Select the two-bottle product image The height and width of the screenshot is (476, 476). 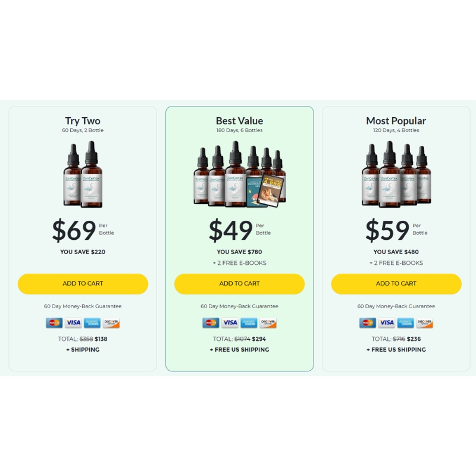pyautogui.click(x=83, y=174)
